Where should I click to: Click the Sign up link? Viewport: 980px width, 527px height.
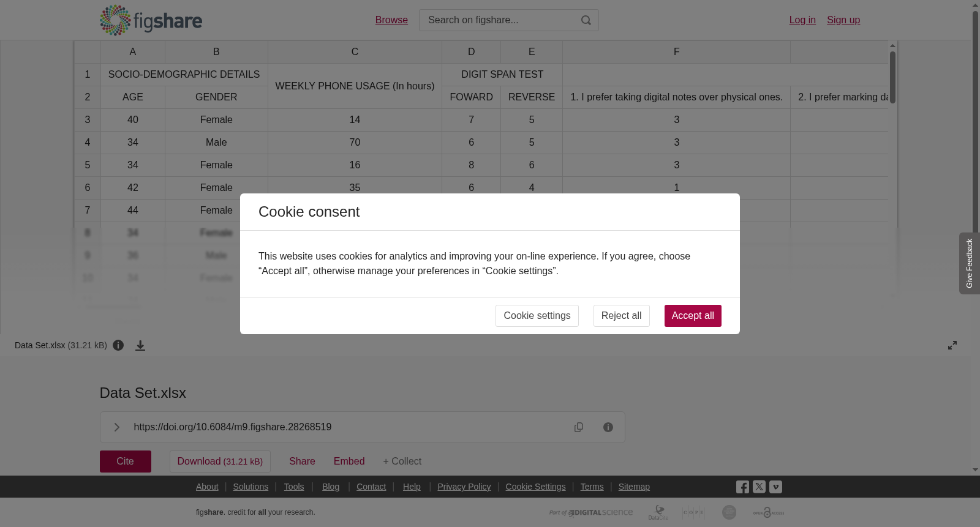843,20
